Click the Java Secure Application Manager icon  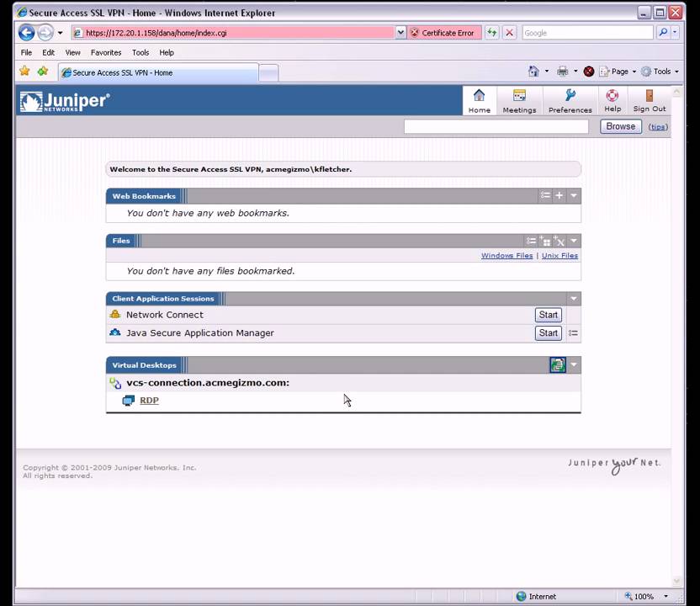[115, 332]
